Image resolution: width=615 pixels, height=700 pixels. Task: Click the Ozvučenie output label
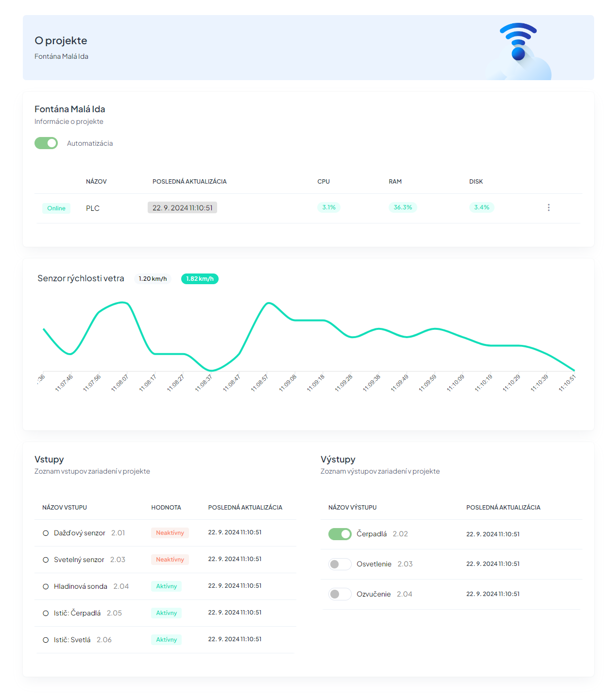pos(374,594)
